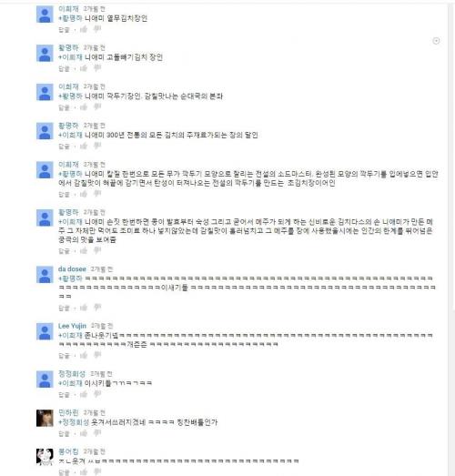Like the last comment by 롱어킴
This screenshot has height=476, width=455.
tap(84, 471)
